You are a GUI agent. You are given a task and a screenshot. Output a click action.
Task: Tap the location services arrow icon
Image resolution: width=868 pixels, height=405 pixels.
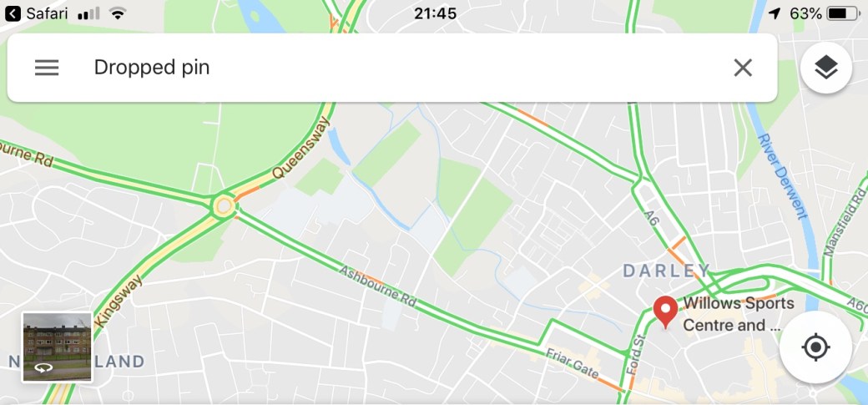[775, 13]
